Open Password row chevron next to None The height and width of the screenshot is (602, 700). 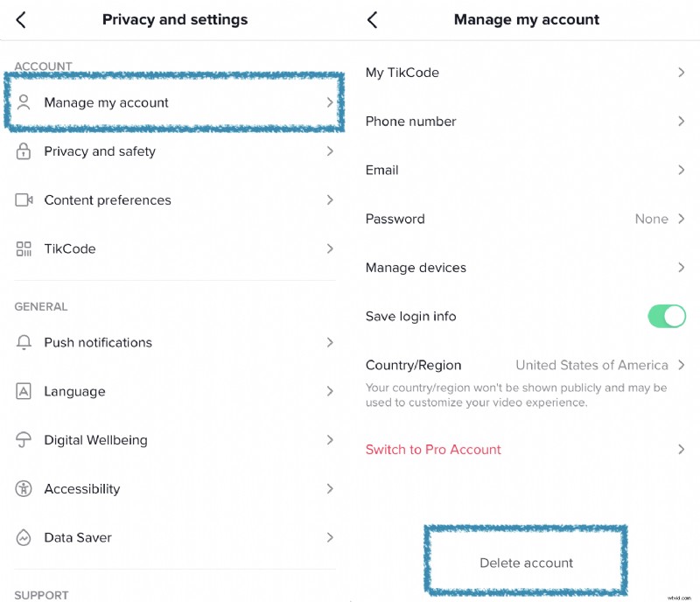681,219
